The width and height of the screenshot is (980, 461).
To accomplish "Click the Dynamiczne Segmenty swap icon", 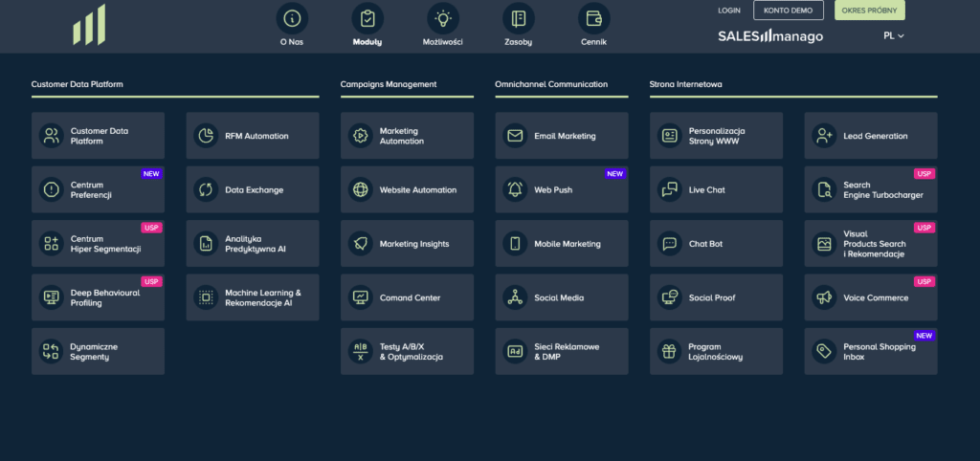I will click(x=52, y=351).
